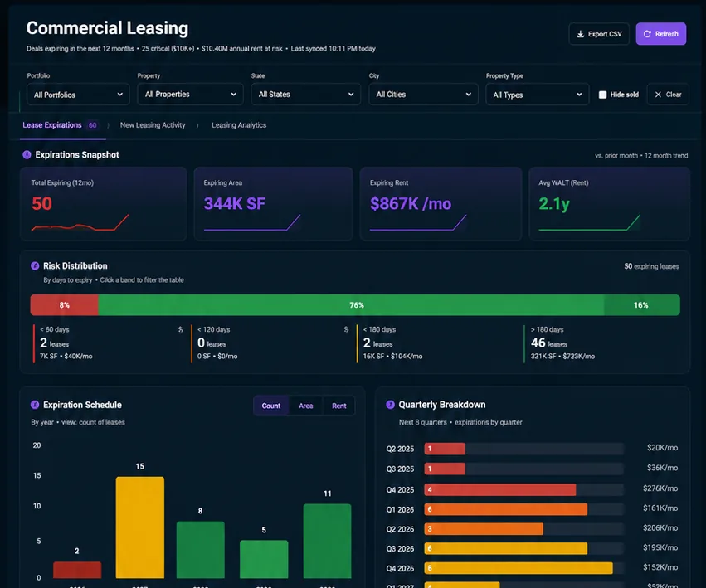The height and width of the screenshot is (588, 706).
Task: Click the '$152K/mo' value for Q4 2026
Action: (660, 567)
